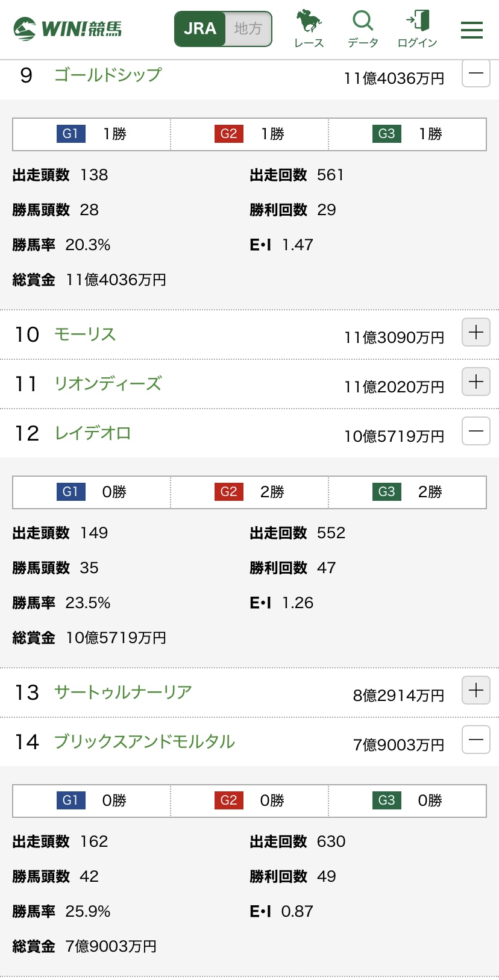The height and width of the screenshot is (980, 499).
Task: Open the サートゥルナーリア horse link
Action: (x=123, y=692)
